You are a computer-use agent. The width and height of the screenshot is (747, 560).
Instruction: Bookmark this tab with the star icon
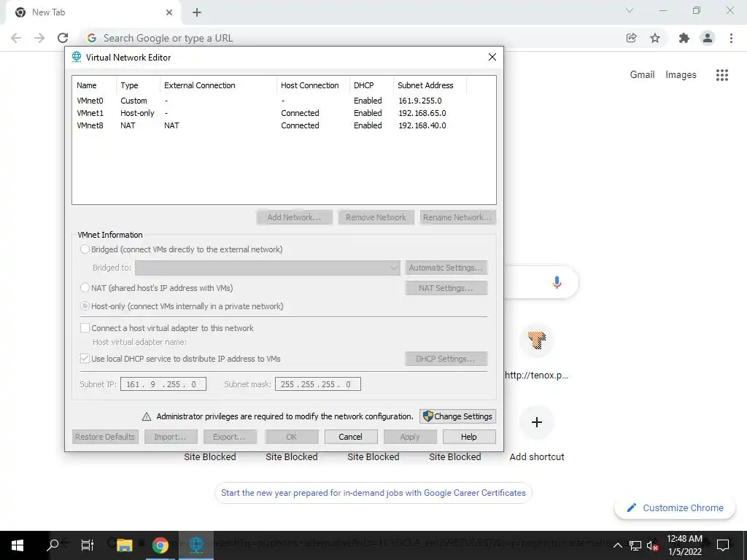[x=655, y=38]
